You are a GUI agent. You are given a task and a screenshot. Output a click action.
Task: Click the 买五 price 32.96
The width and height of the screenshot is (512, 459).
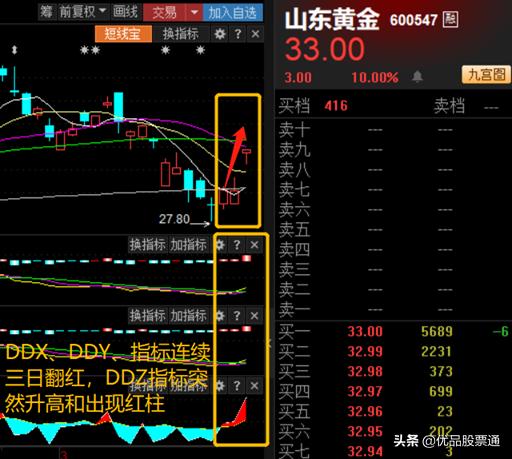pos(365,412)
